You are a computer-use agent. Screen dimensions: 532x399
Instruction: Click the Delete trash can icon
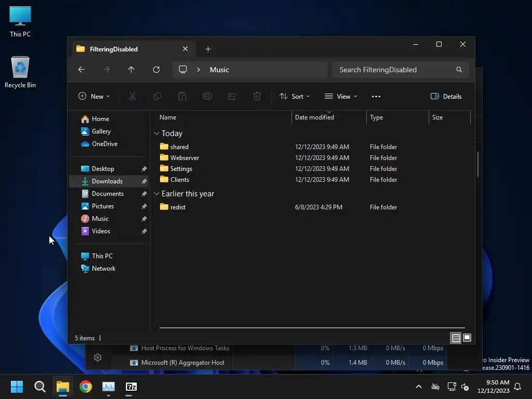click(x=257, y=96)
